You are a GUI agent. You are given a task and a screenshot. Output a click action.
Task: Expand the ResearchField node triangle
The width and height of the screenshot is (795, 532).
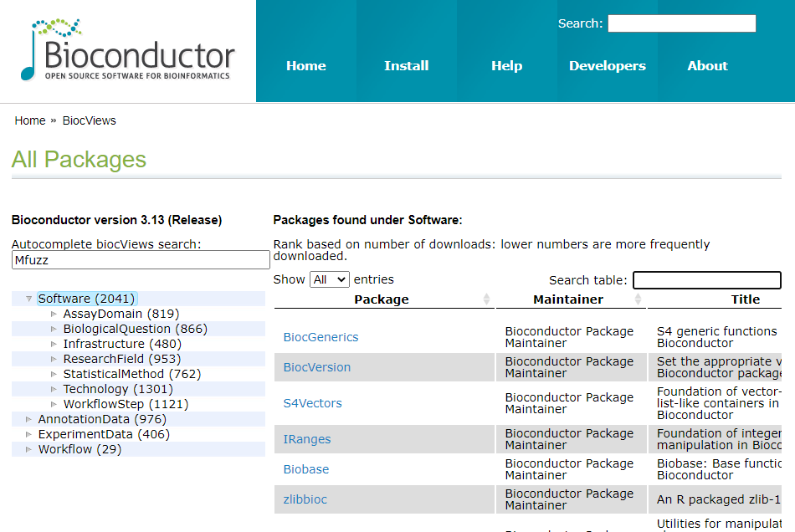(54, 359)
